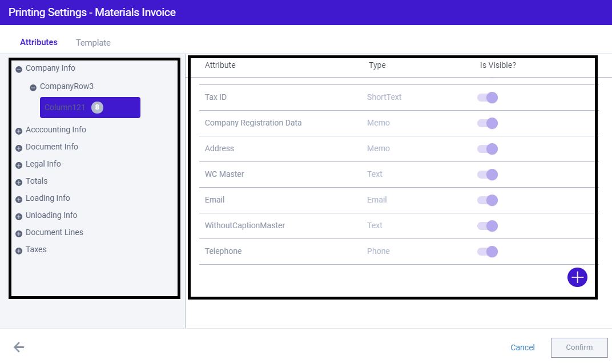Viewport: 612px width, 364px height.
Task: Click the Is Visible? column header
Action: coord(498,65)
